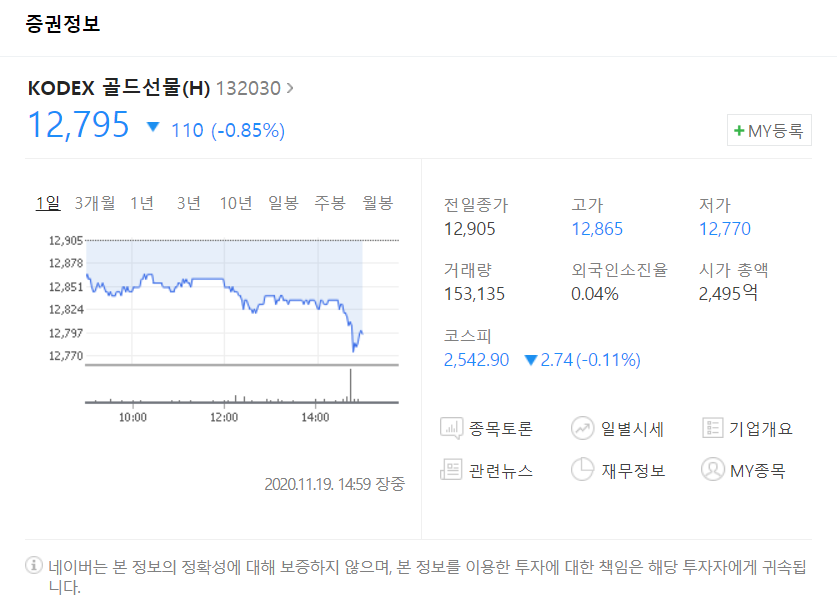The width and height of the screenshot is (838, 603).
Task: Click the 12,824 y-axis label on chart
Action: [x=66, y=310]
